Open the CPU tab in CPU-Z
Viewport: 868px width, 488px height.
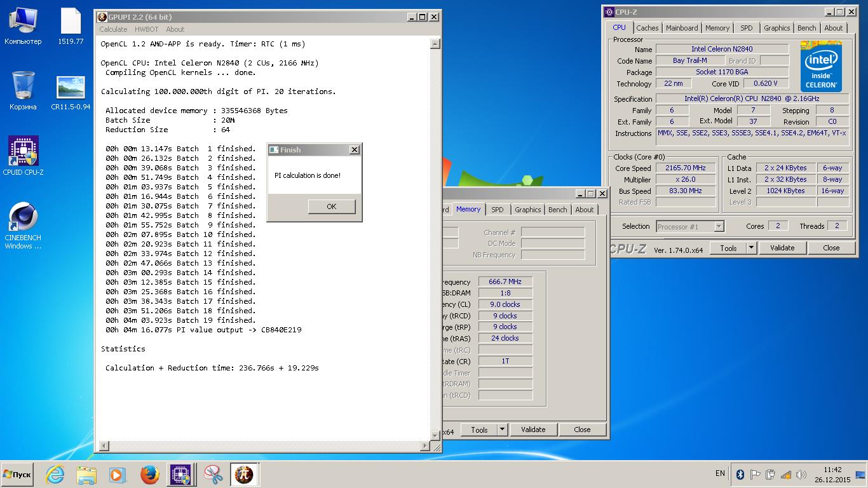(x=620, y=27)
